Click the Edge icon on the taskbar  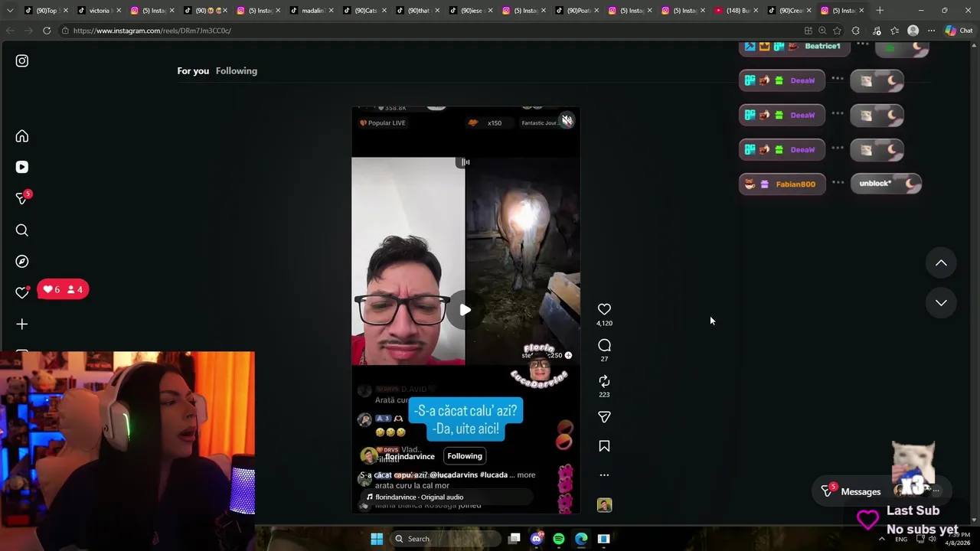tap(581, 539)
